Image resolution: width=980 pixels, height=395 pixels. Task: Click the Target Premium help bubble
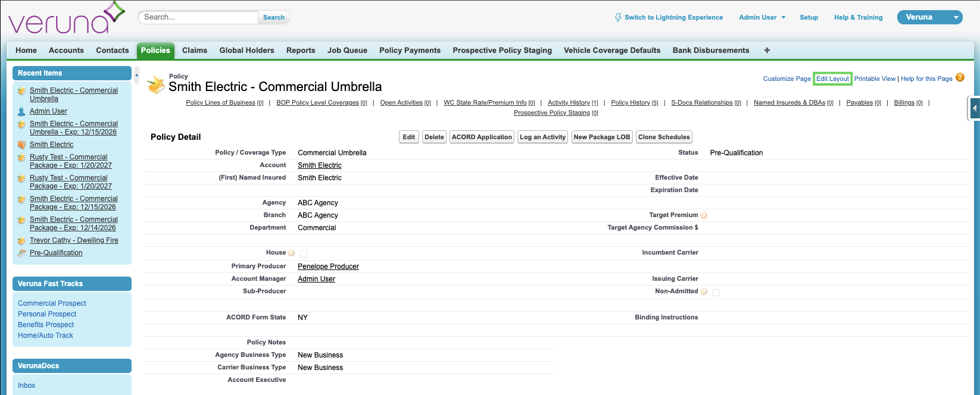(x=704, y=215)
